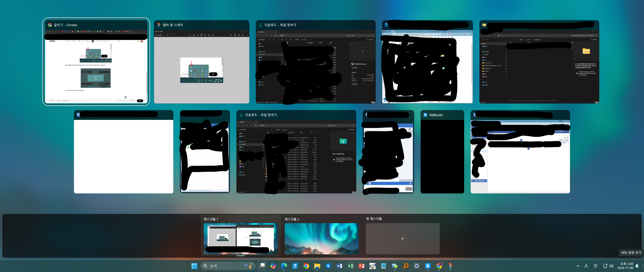Click the blue Ridibooks taskbar icon

coord(428,266)
